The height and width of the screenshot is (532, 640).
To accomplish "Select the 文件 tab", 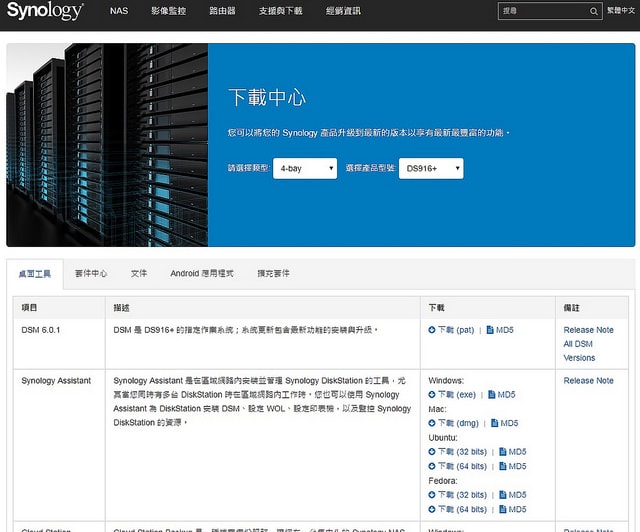I will pos(139,273).
